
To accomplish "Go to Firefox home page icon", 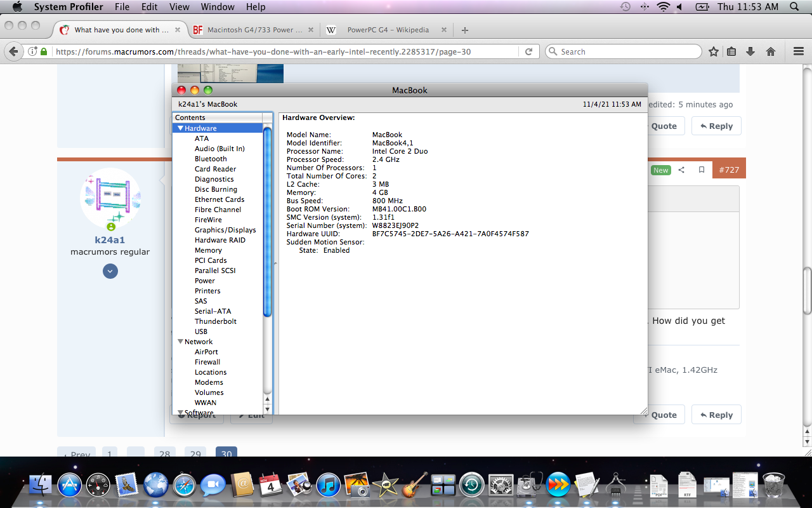I will (x=771, y=51).
